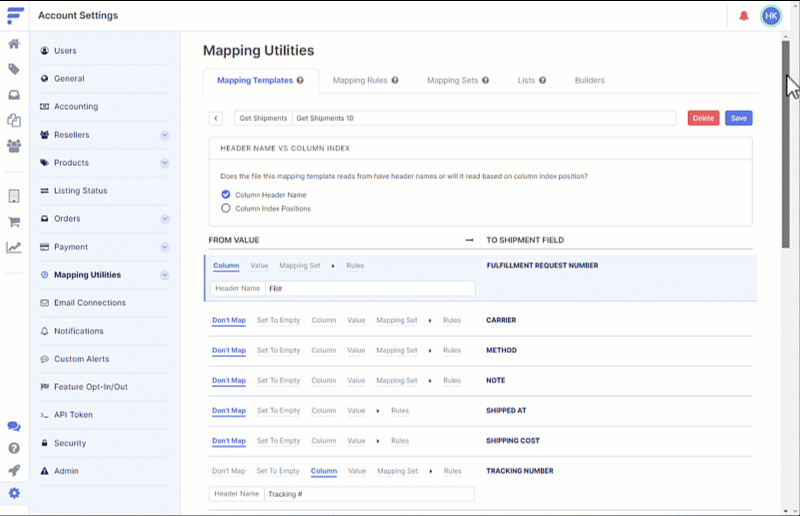Click arrow before Rules in Tracking Number row
The image size is (800, 516).
(431, 471)
